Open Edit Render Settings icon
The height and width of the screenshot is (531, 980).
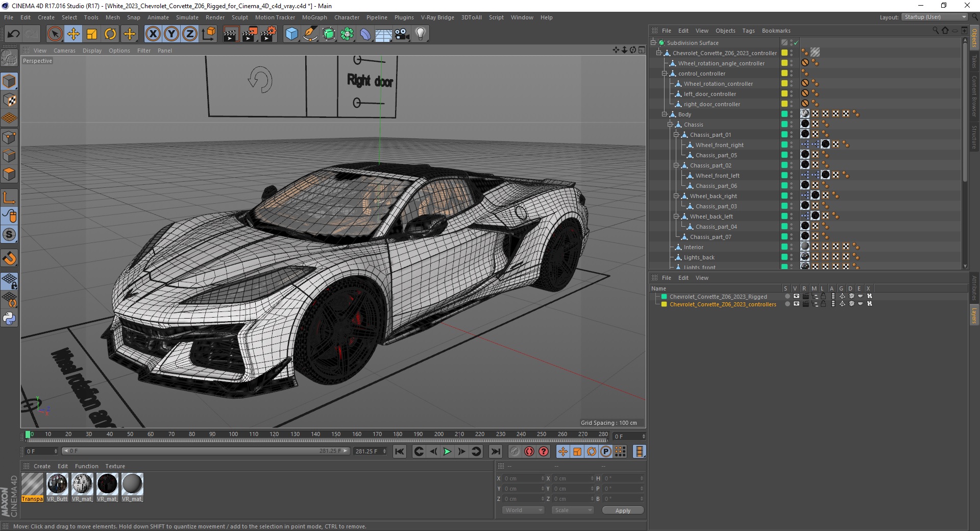click(268, 34)
